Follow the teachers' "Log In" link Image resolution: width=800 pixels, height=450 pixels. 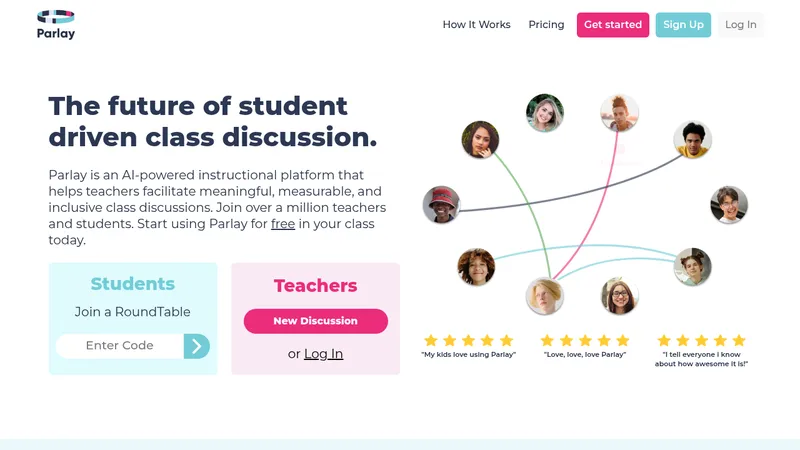pyautogui.click(x=323, y=354)
